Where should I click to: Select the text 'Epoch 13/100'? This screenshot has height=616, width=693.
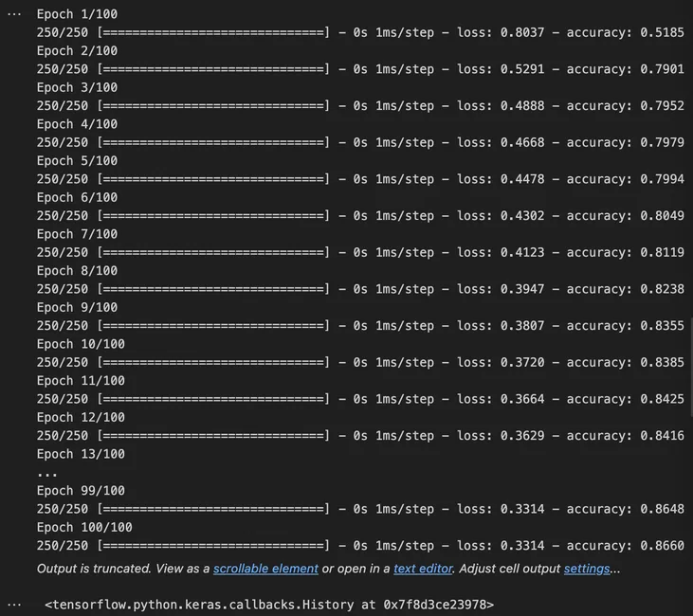(81, 454)
